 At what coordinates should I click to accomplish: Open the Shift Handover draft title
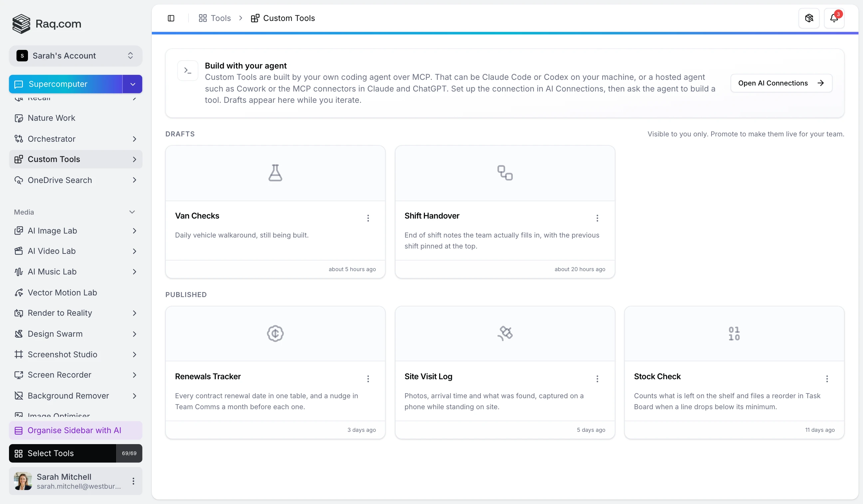[432, 216]
